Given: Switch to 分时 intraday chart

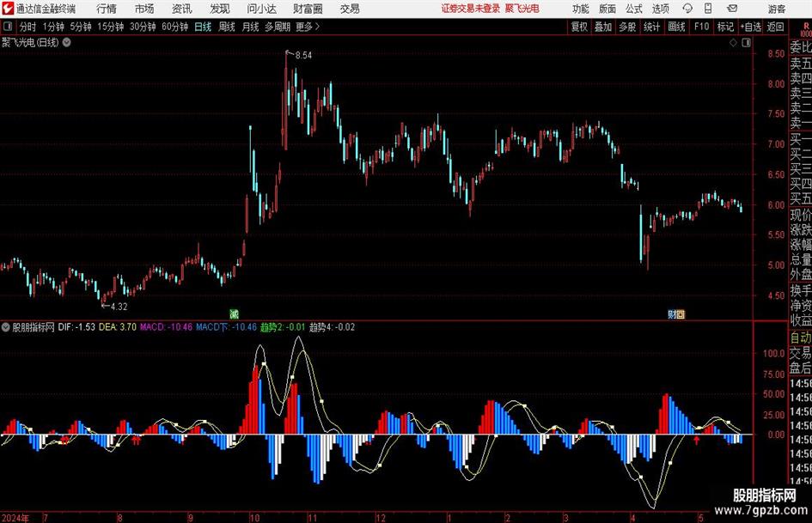Looking at the screenshot, I should (28, 27).
